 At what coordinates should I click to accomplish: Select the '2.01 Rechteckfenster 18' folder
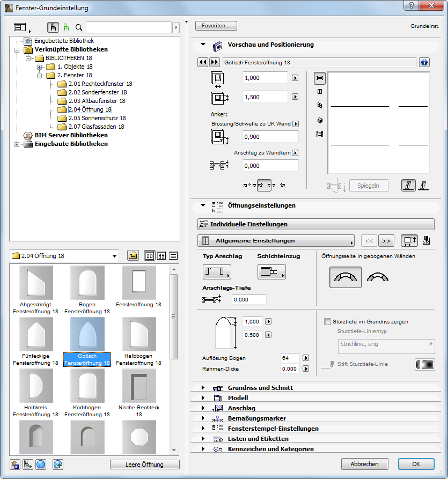click(100, 84)
